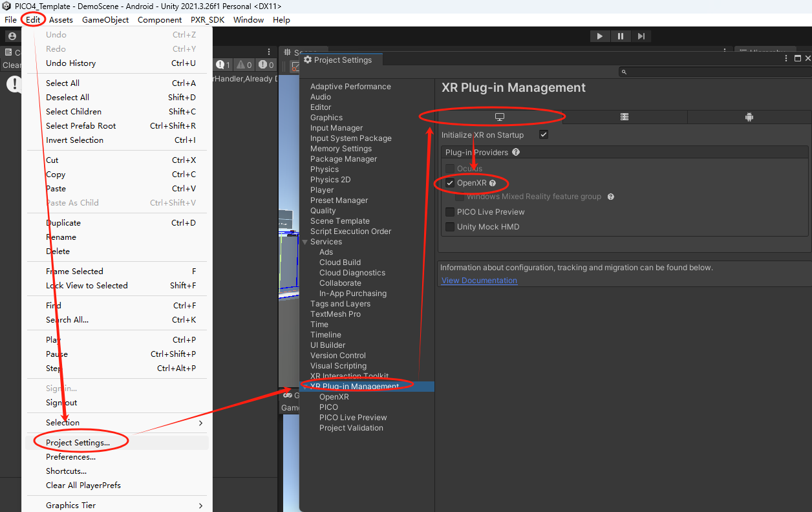
Task: Open the Project Settings window kebab menu
Action: click(x=785, y=58)
